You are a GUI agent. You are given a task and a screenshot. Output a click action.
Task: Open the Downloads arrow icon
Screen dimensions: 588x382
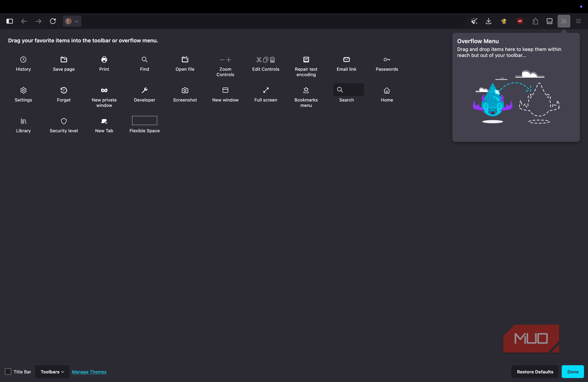[x=489, y=21]
